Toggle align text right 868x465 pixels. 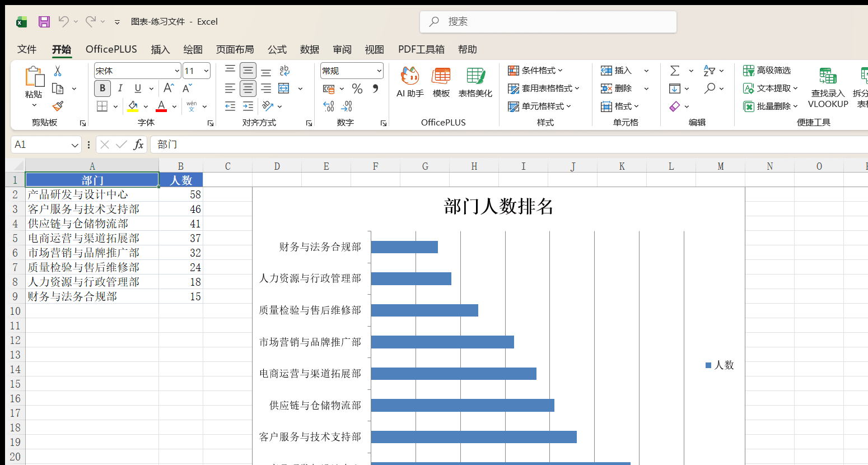coord(266,89)
